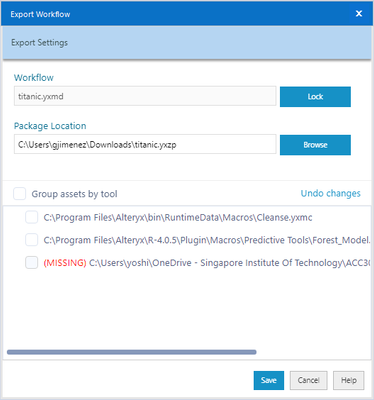Enable Group assets by tool checkbox
This screenshot has height=400, width=374.
point(20,193)
